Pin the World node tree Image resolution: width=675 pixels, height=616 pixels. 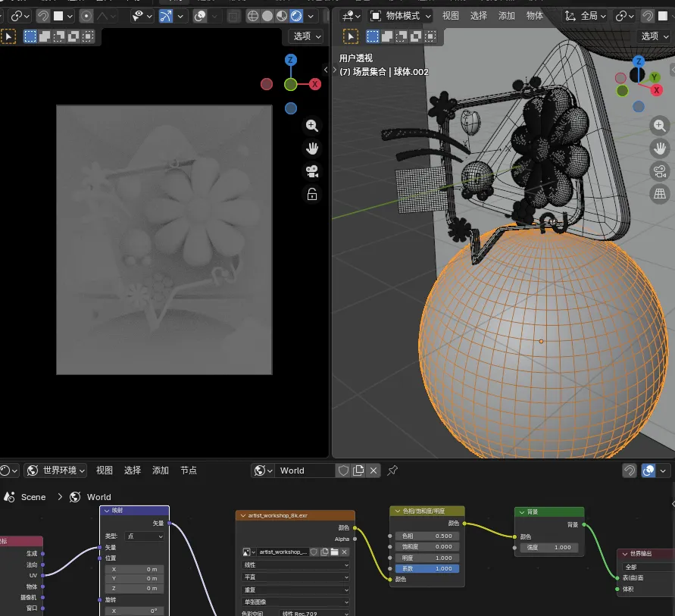pos(392,471)
